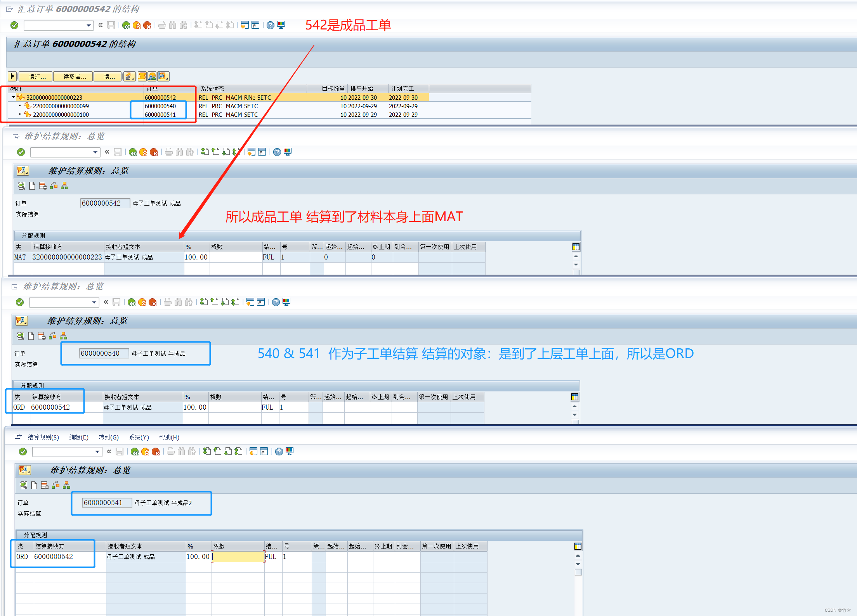This screenshot has width=857, height=616.
Task: Open the command field dropdown in top toolbar
Action: pos(89,26)
